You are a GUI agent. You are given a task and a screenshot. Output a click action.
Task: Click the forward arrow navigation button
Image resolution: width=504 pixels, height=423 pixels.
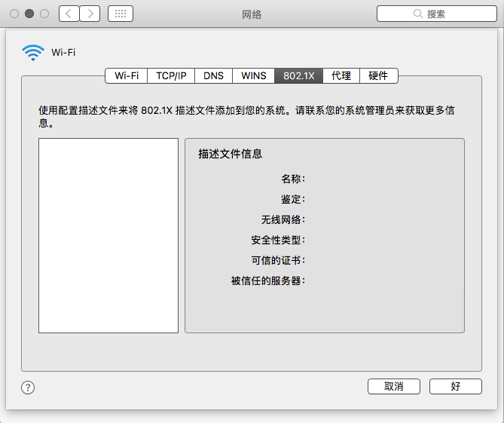(x=90, y=14)
